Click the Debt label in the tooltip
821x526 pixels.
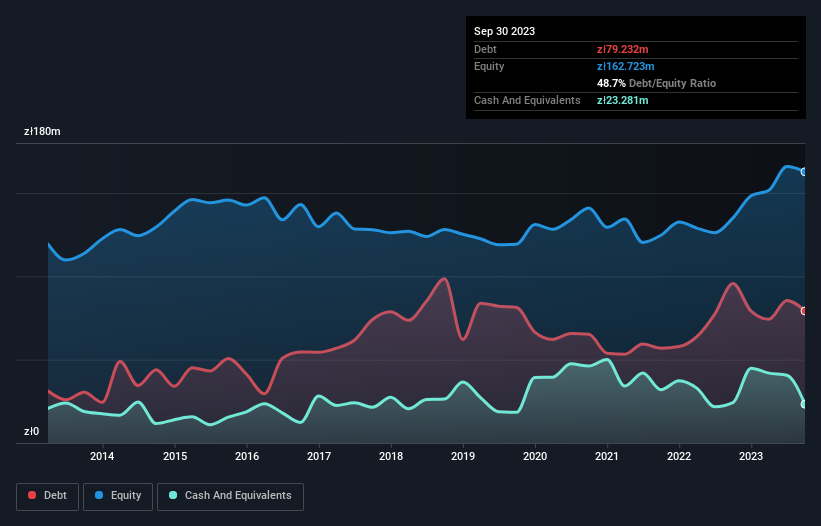click(x=485, y=49)
